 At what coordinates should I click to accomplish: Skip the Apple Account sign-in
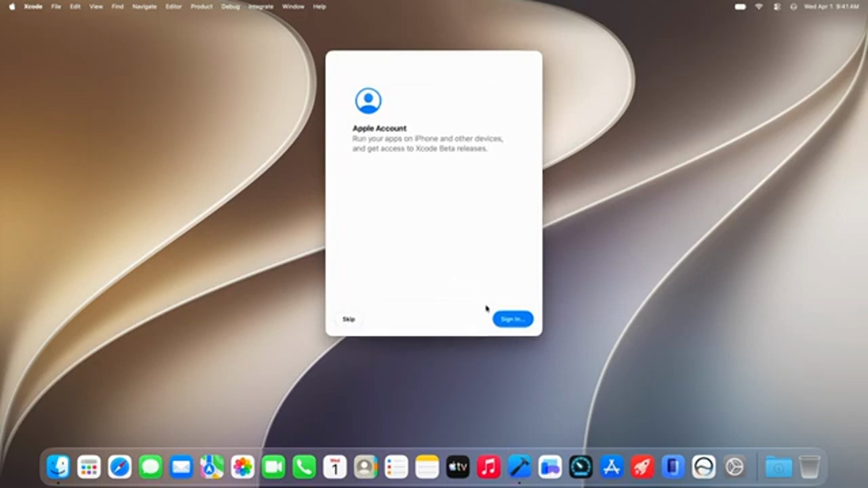pos(349,319)
